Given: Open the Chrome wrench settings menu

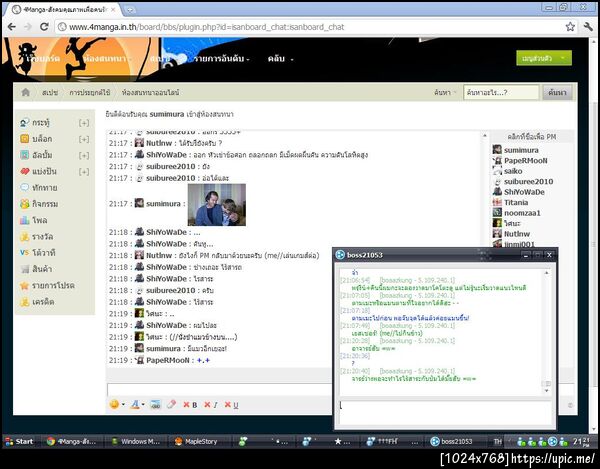Looking at the screenshot, I should pyautogui.click(x=588, y=27).
